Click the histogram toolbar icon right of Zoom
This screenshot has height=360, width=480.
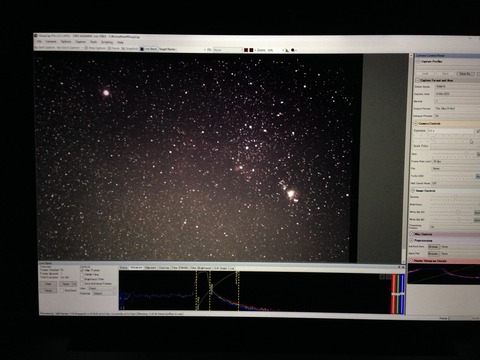click(287, 50)
